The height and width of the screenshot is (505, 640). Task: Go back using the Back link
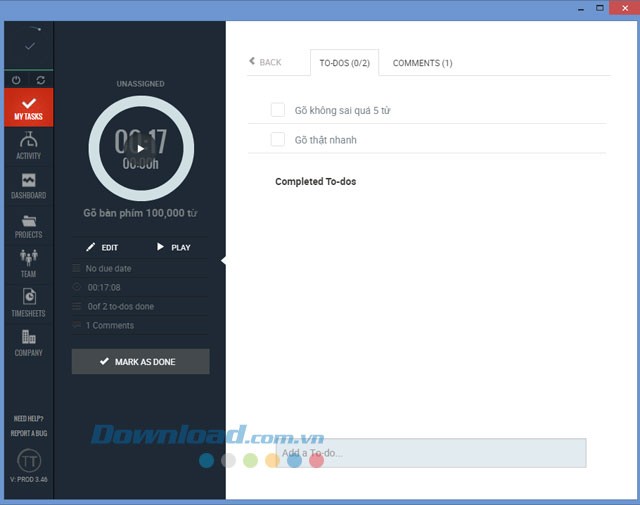pos(265,63)
